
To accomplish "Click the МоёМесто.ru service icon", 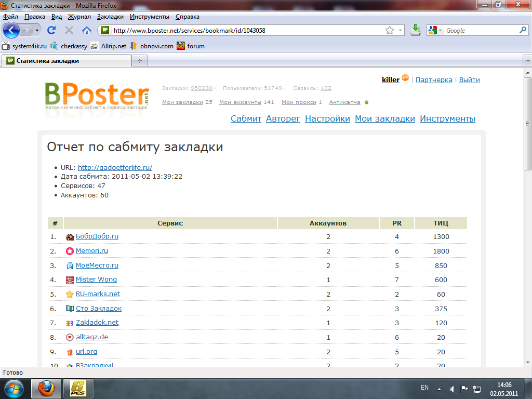I will click(70, 265).
